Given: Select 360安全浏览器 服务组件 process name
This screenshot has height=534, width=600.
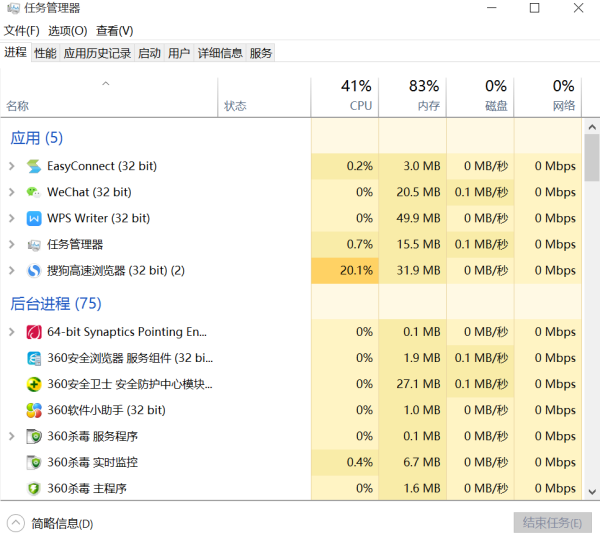Looking at the screenshot, I should pos(130,358).
